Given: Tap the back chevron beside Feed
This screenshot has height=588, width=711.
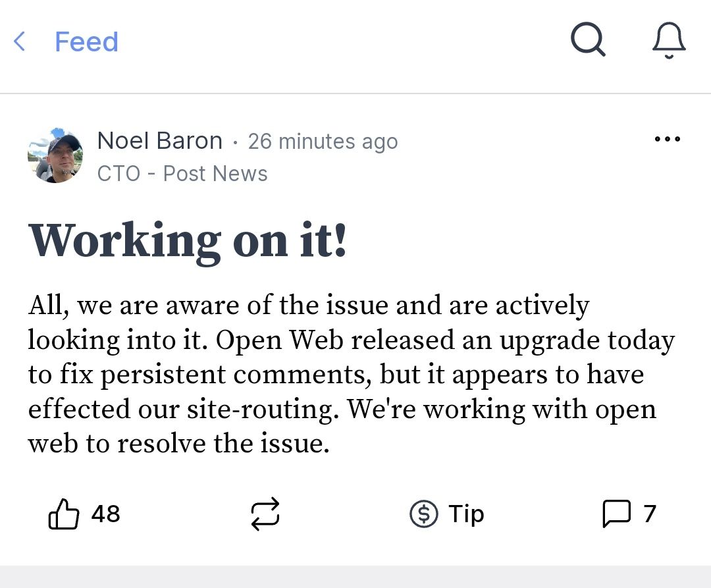Looking at the screenshot, I should coord(20,41).
